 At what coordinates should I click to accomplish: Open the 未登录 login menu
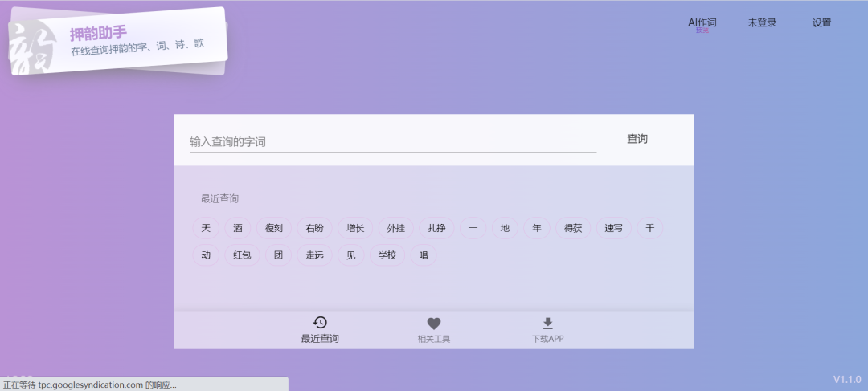click(x=762, y=22)
